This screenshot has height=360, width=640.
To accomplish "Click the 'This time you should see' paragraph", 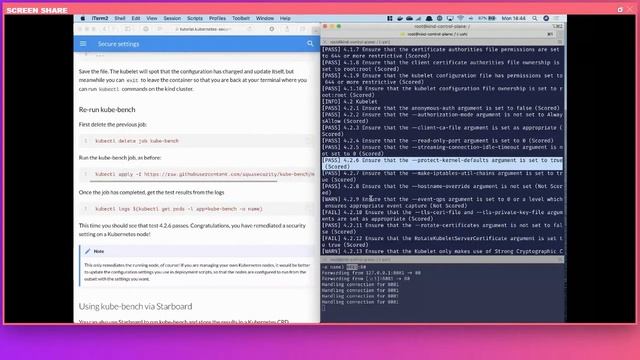I will (x=192, y=230).
